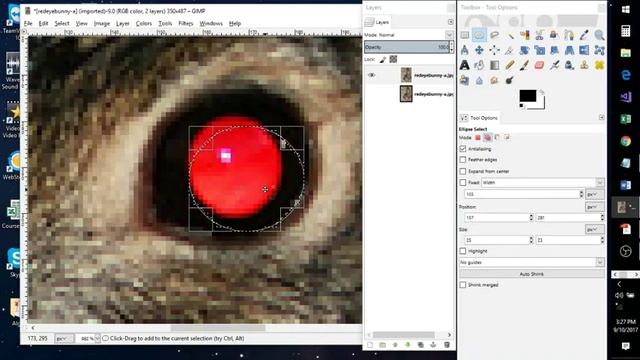Open the Select menu
The width and height of the screenshot is (640, 360).
pyautogui.click(x=62, y=24)
